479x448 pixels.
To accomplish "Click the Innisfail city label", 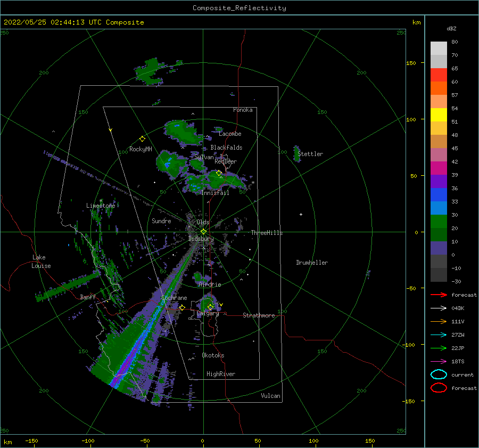I will [x=215, y=193].
